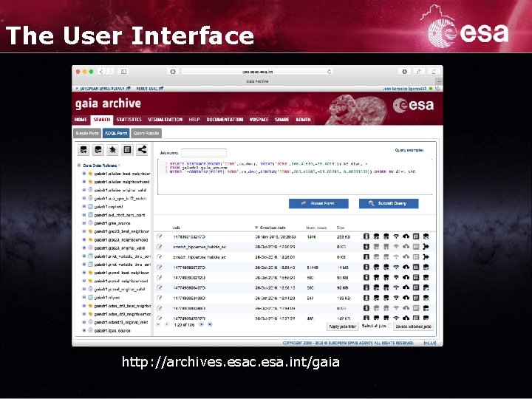This screenshot has height=399, width=532.
Task: Click the Submit Query button
Action: tap(389, 203)
